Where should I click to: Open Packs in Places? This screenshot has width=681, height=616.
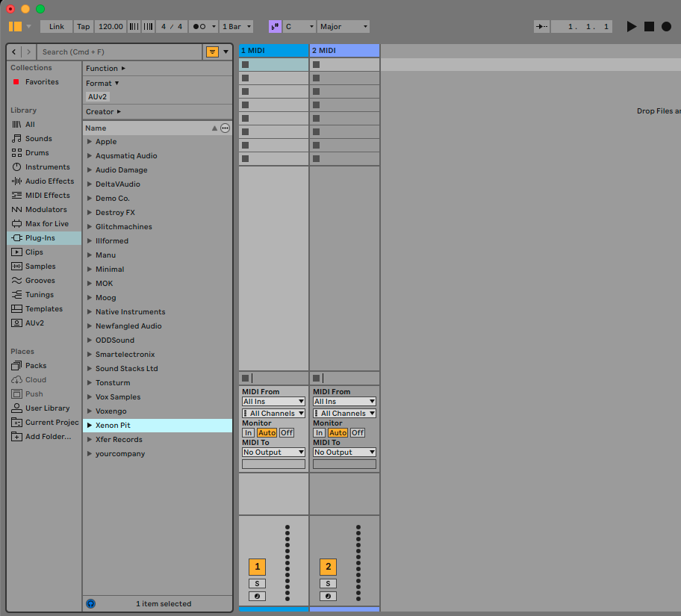(x=36, y=366)
